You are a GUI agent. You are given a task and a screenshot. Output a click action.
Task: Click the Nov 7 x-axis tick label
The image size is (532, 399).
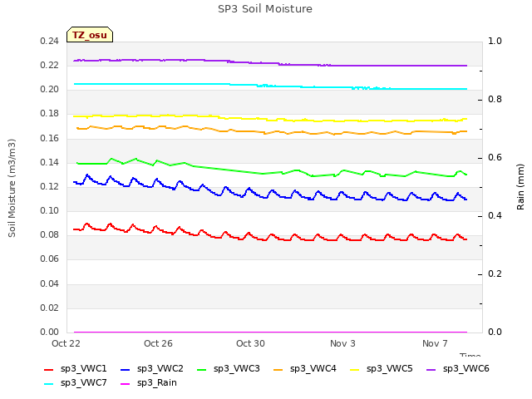click(435, 343)
